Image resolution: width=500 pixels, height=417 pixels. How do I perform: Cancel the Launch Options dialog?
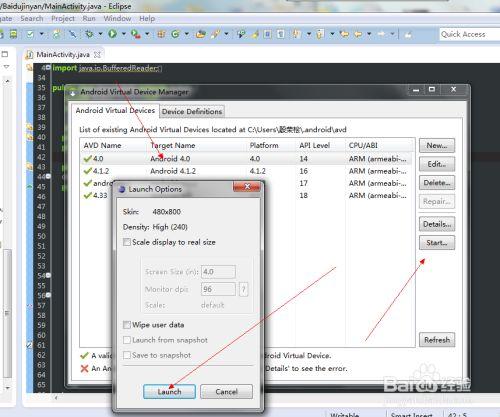[x=226, y=392]
